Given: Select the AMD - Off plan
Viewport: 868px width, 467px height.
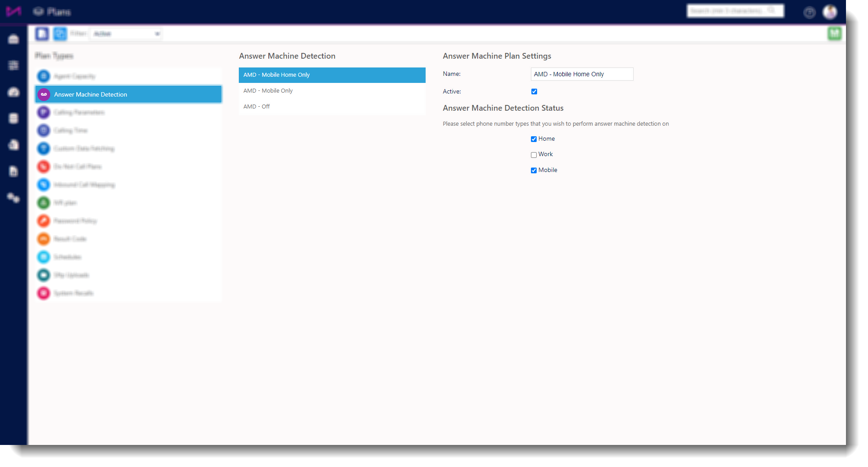Looking at the screenshot, I should pyautogui.click(x=332, y=107).
